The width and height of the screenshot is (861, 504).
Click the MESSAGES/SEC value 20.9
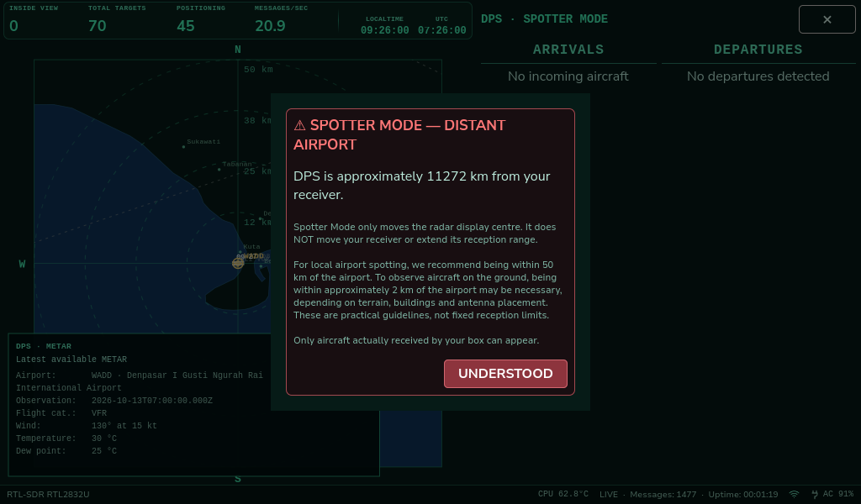[270, 26]
